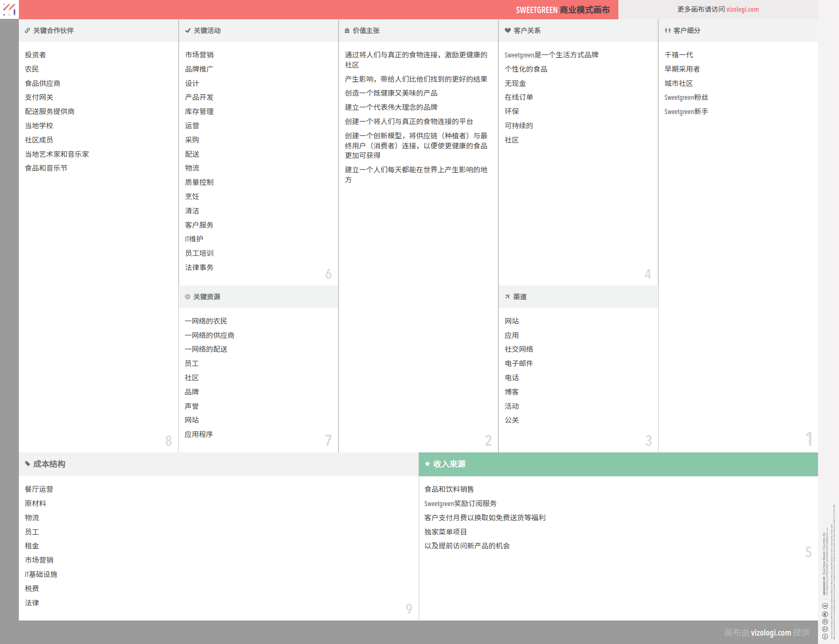
Task: Click the 市场营销 item under 关键活动
Action: click(199, 55)
